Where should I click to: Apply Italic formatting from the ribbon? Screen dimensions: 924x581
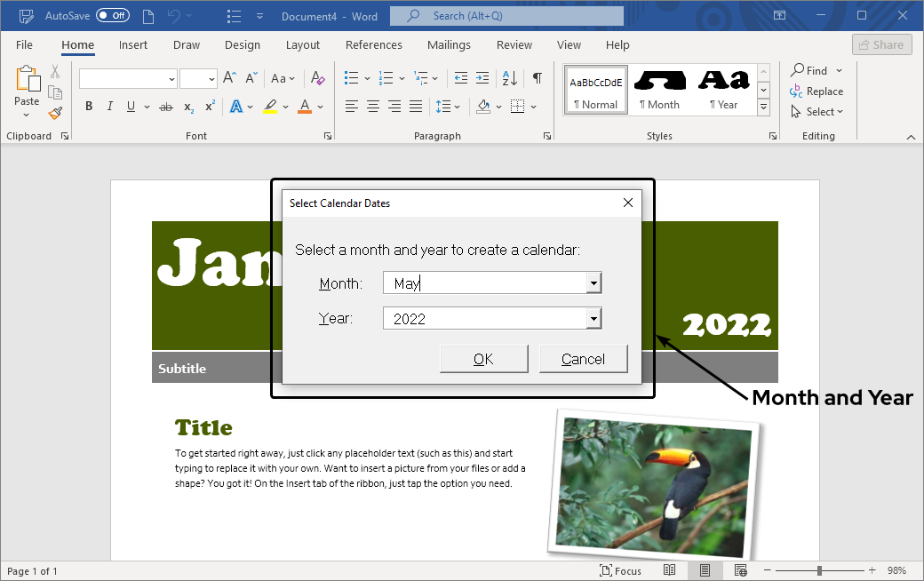click(x=110, y=107)
